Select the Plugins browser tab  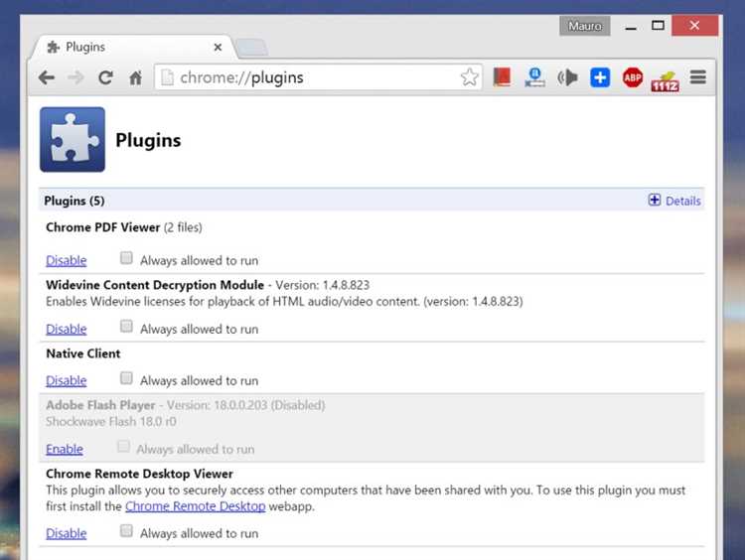click(x=132, y=47)
